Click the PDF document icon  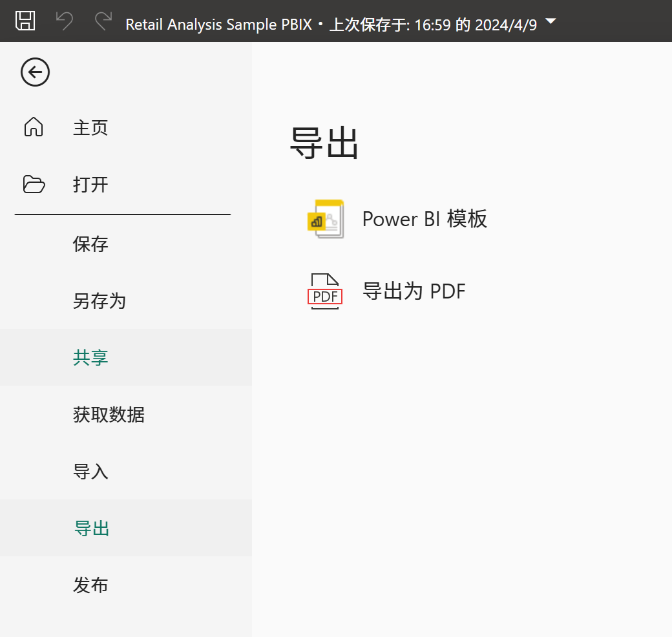point(325,291)
